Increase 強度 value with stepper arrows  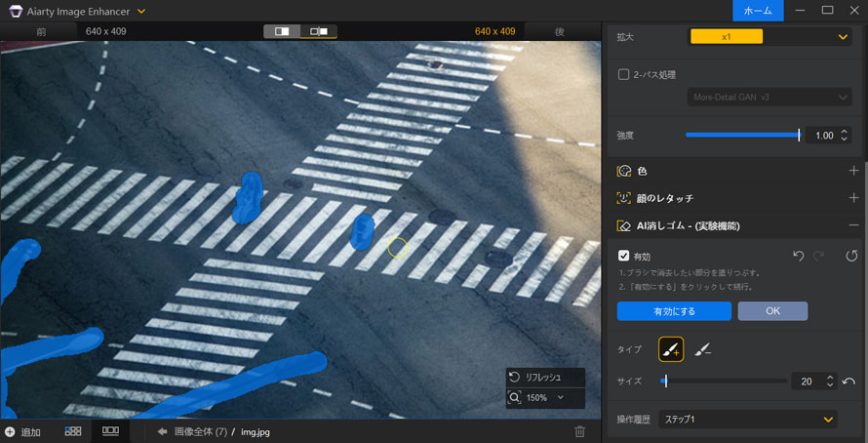tap(844, 132)
